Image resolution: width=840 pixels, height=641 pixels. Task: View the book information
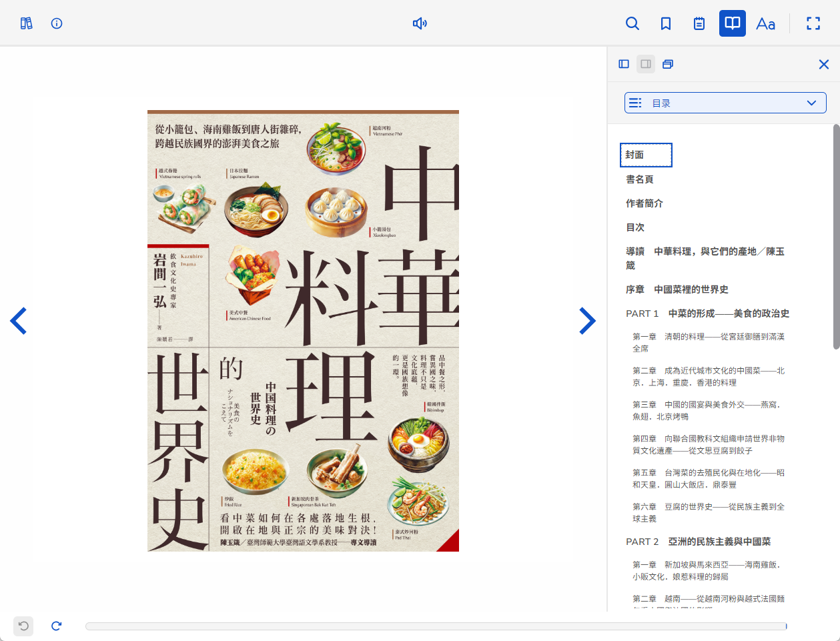point(57,23)
